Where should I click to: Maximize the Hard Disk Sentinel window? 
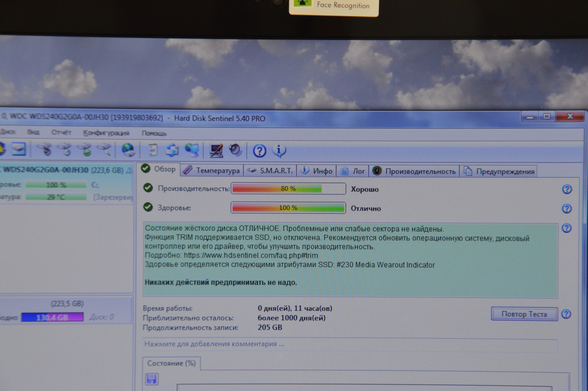(x=547, y=117)
